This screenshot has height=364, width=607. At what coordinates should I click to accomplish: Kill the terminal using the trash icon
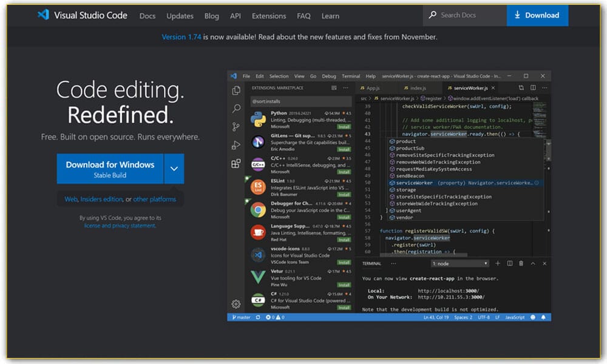click(x=520, y=263)
